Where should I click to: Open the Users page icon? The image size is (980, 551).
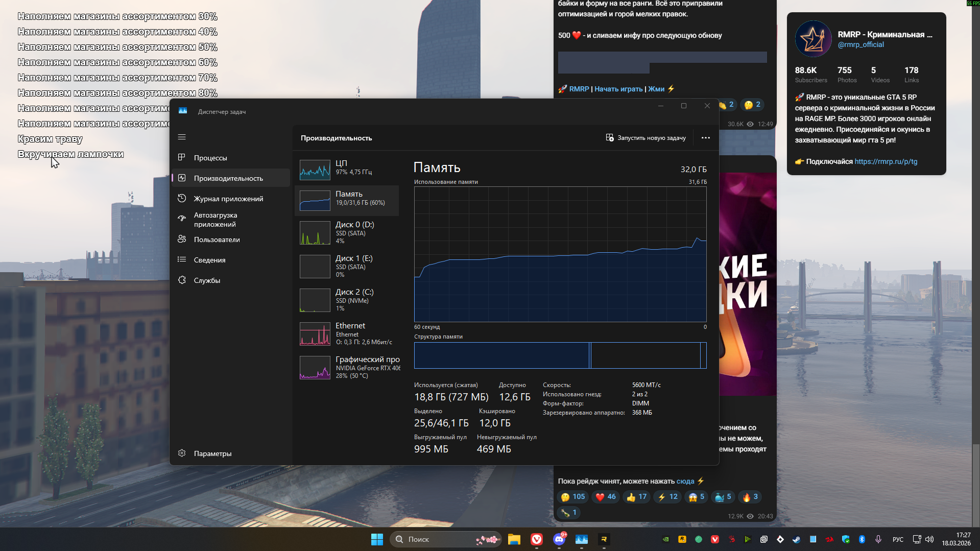point(182,239)
